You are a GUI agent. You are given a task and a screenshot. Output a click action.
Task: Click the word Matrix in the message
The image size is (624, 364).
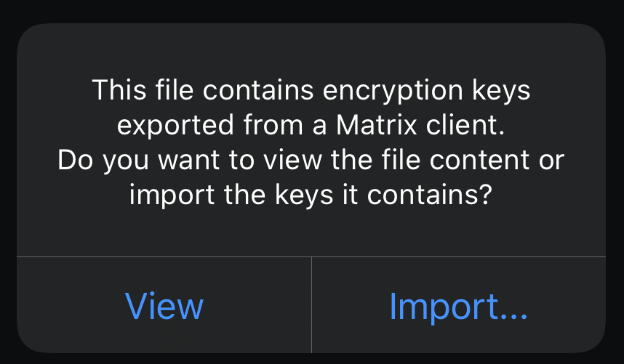pos(377,125)
